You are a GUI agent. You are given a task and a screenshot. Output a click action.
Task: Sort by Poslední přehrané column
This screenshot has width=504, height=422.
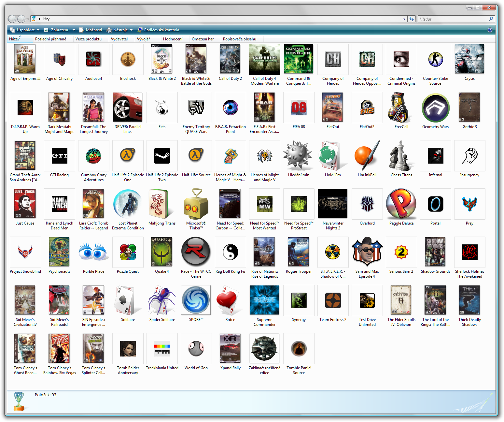[53, 39]
